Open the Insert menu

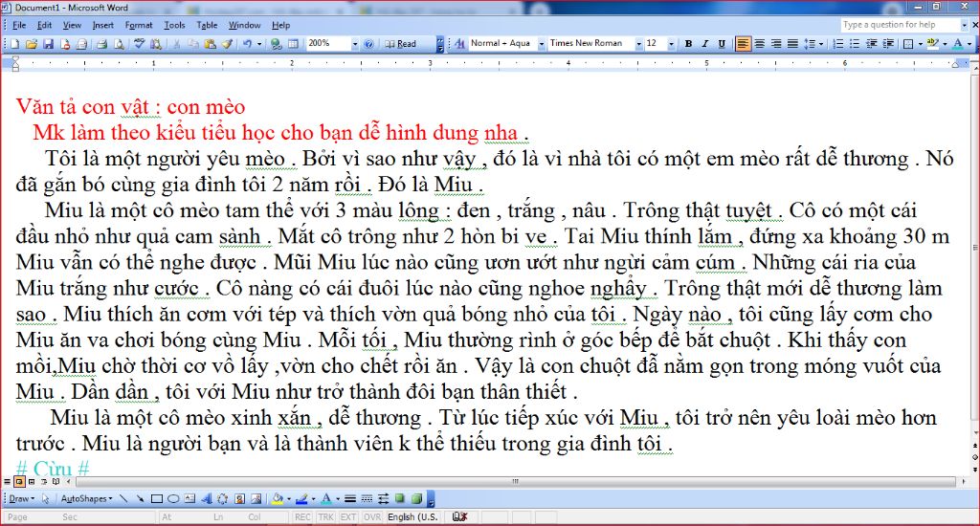pos(103,25)
